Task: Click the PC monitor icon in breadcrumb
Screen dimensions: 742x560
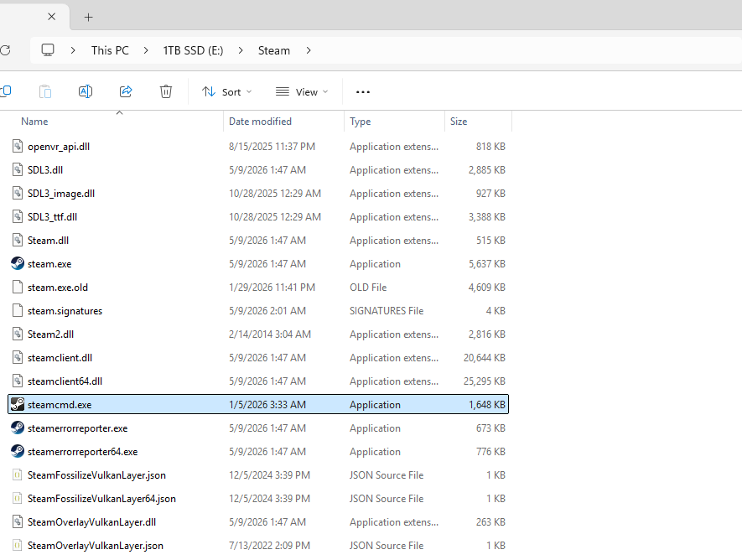Action: [48, 50]
